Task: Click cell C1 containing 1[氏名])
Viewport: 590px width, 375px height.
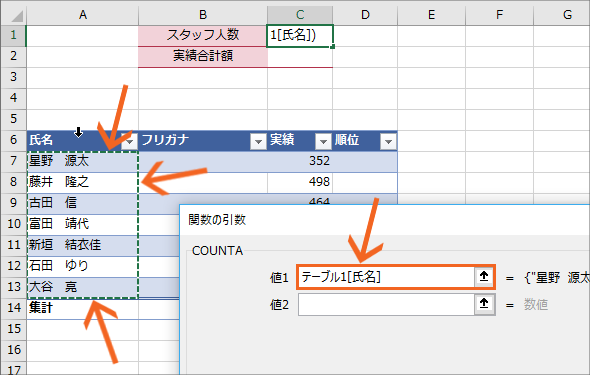Action: click(x=300, y=36)
